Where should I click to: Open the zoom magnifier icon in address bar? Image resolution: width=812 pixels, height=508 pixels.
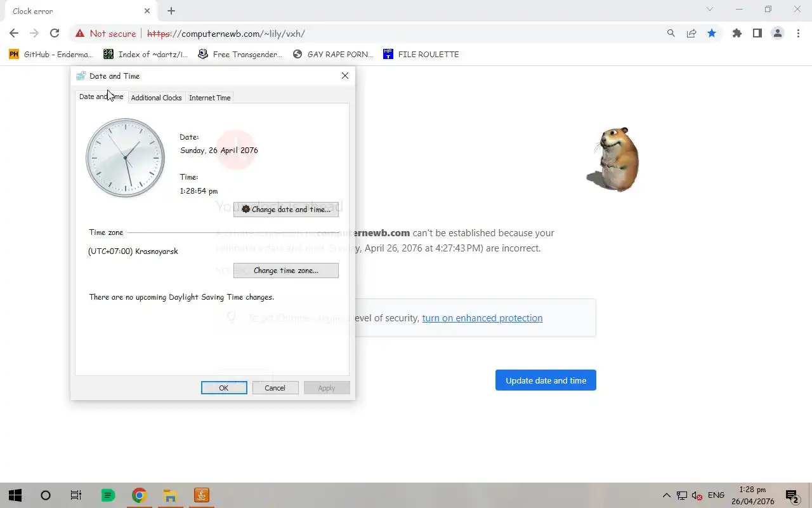[671, 34]
